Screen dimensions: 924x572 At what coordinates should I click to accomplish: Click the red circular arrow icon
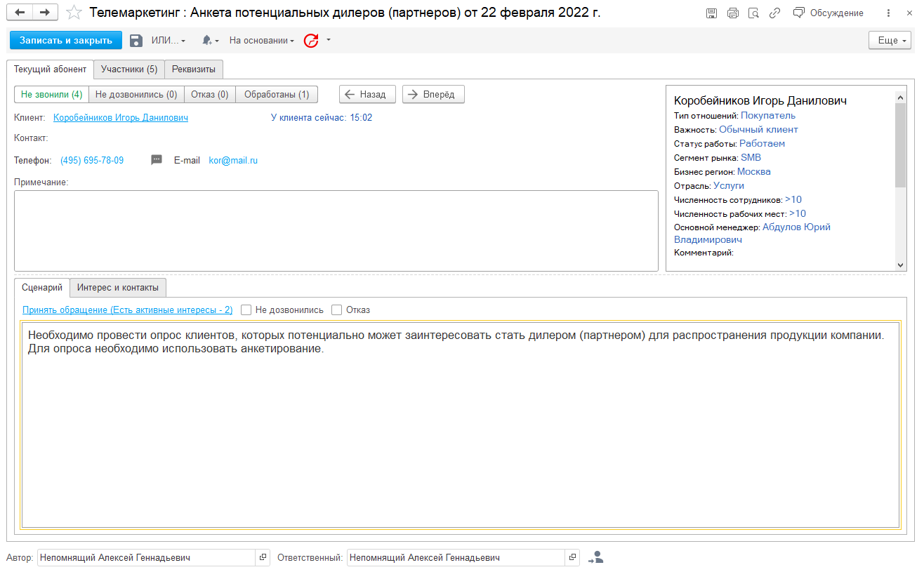click(x=311, y=41)
